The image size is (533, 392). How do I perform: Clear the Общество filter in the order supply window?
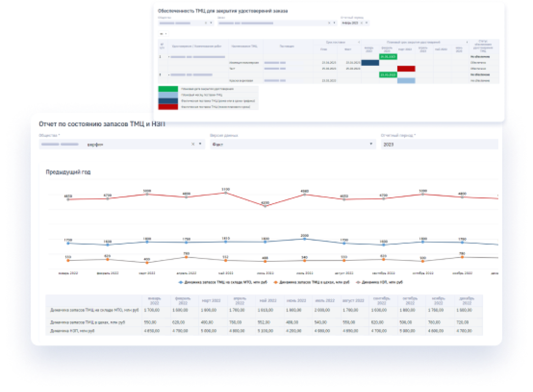coord(205,23)
